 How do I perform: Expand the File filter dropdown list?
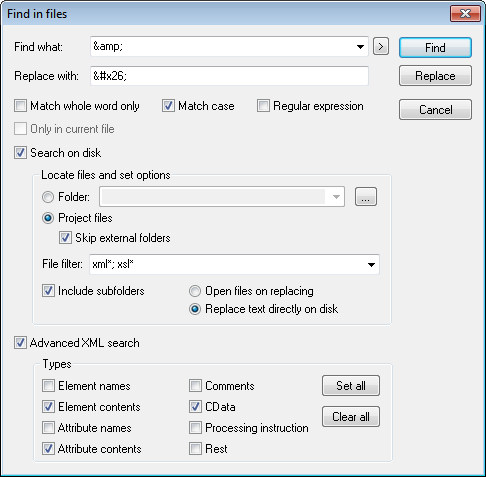(371, 265)
